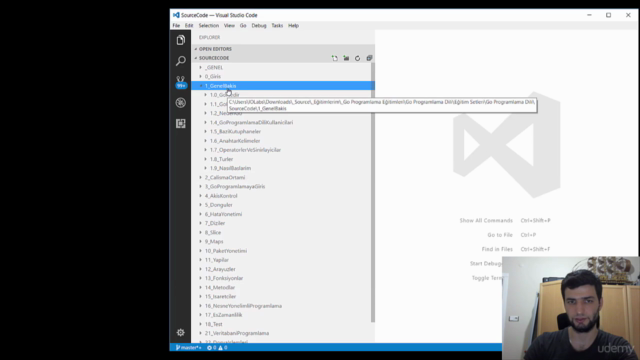Image resolution: width=640 pixels, height=360 pixels.
Task: Expand the 3_GoProgramlamayaGiris folder
Action: [x=283, y=187]
